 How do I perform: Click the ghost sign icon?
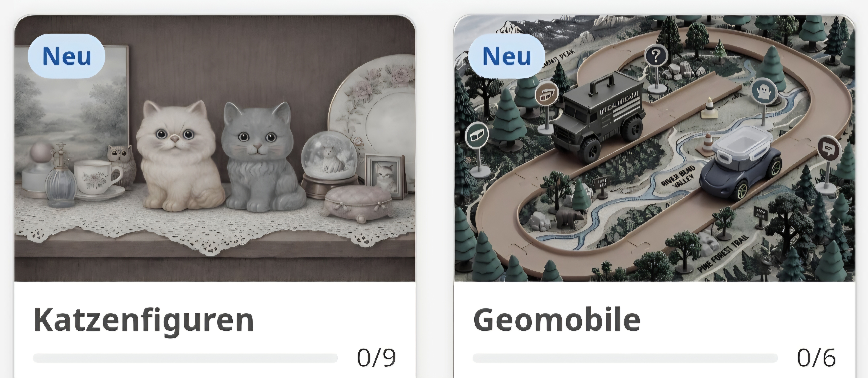[x=764, y=91]
